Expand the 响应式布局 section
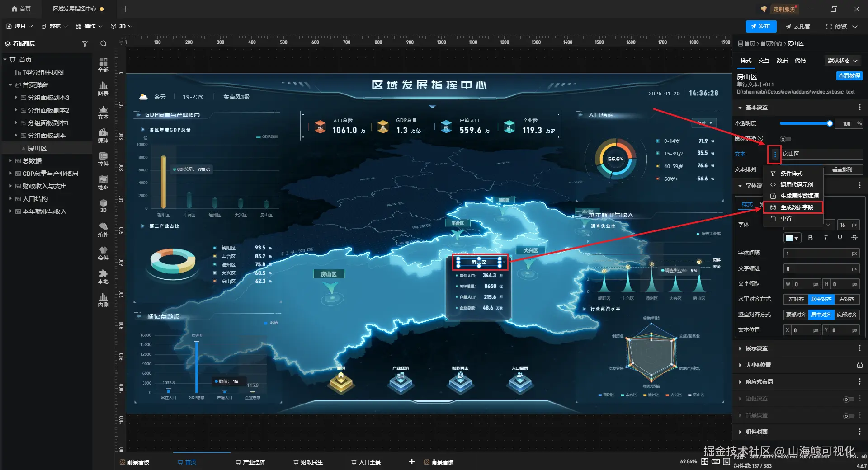 pyautogui.click(x=740, y=382)
